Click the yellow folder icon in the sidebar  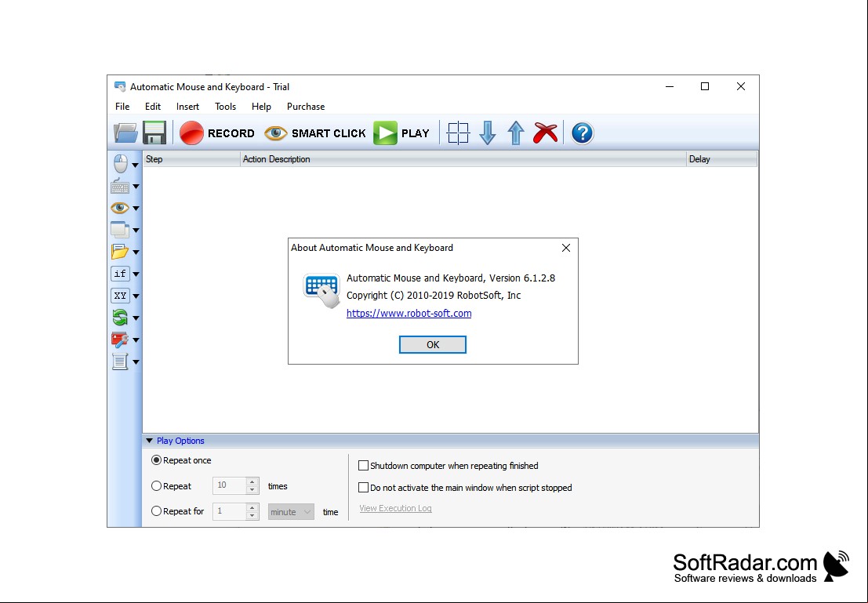pos(120,252)
